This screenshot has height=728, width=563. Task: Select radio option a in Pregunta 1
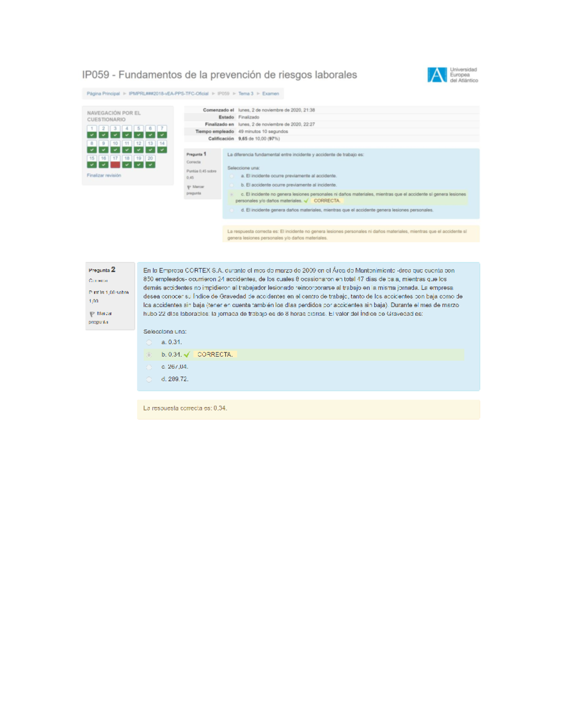point(232,176)
